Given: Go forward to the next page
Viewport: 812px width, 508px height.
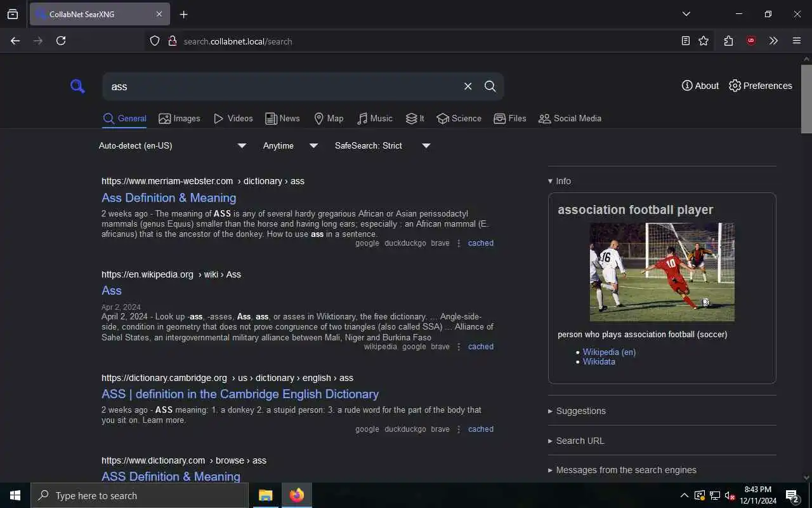Looking at the screenshot, I should point(38,41).
